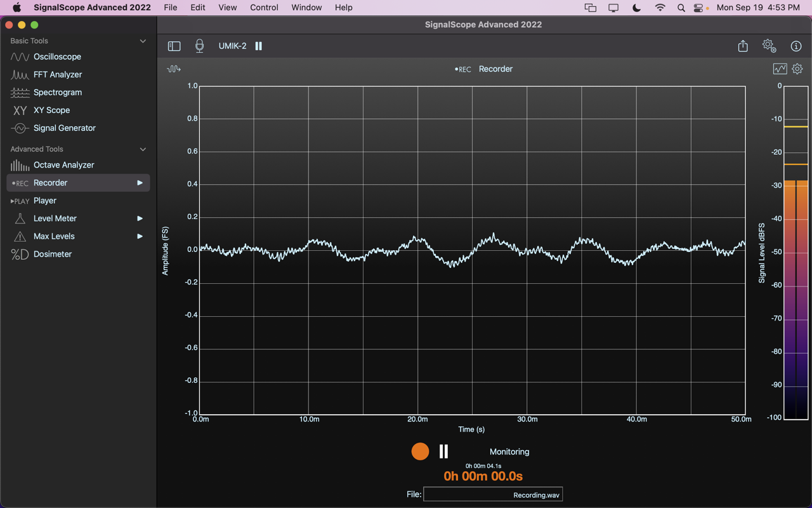
Task: Click the signal level dBFS meter bar
Action: (x=796, y=253)
